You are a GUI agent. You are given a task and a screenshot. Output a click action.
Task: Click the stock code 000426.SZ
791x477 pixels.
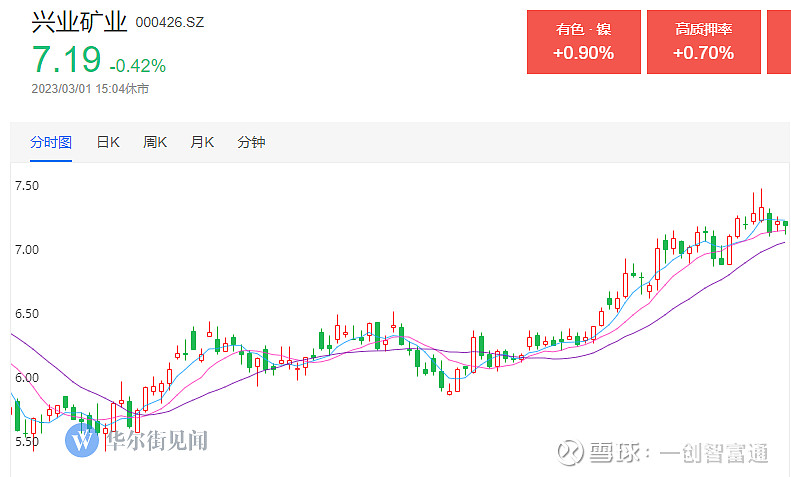pyautogui.click(x=170, y=23)
